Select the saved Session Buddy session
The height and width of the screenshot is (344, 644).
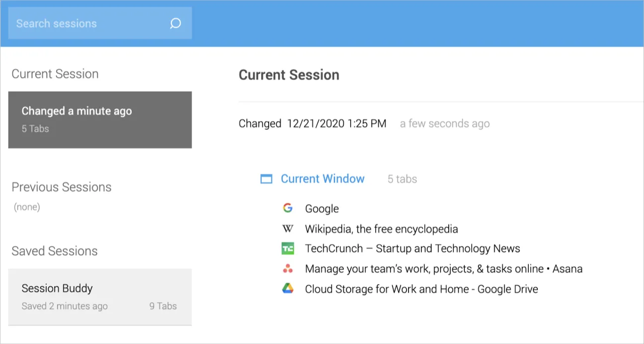(100, 297)
